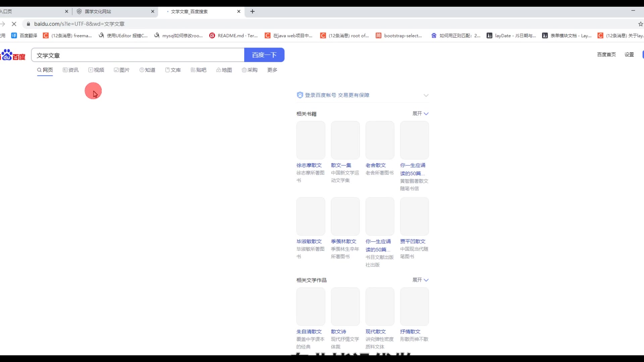Open the 抒情散文 link
Viewport: 644px width, 362px height.
click(x=410, y=331)
